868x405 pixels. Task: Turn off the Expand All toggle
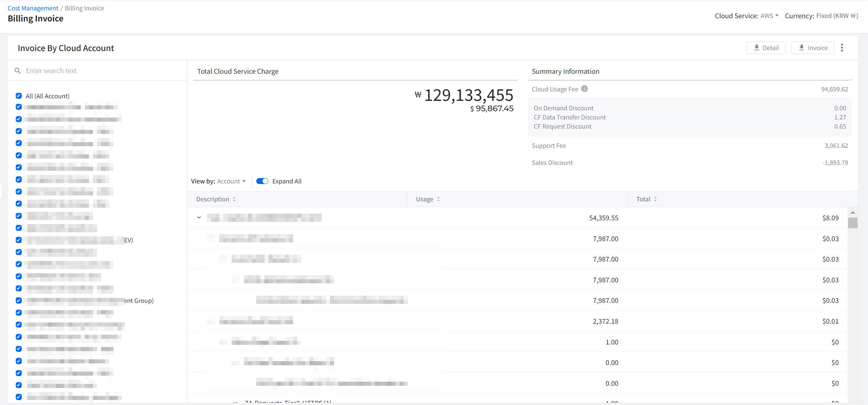pyautogui.click(x=262, y=181)
